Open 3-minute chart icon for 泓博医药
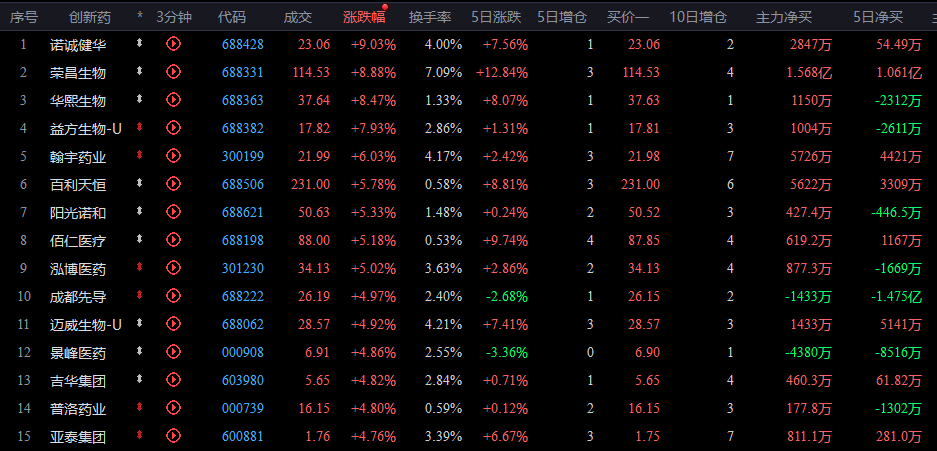937x451 pixels. 173,268
